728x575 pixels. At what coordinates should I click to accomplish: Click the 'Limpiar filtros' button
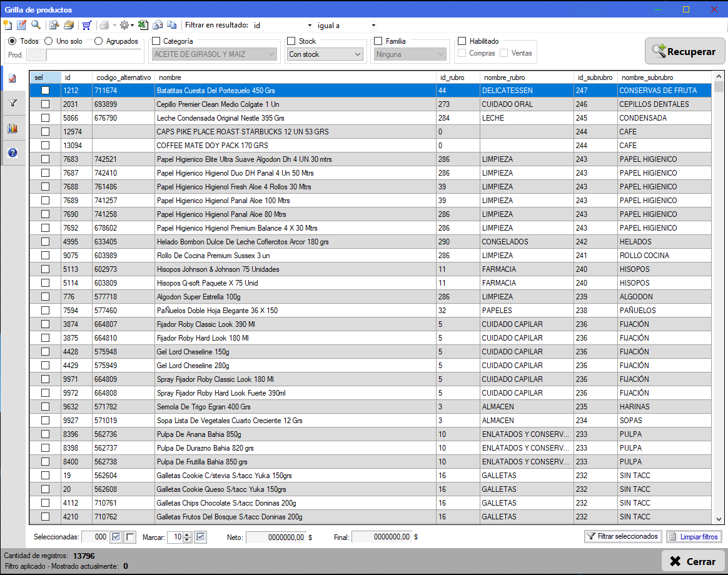coord(694,536)
